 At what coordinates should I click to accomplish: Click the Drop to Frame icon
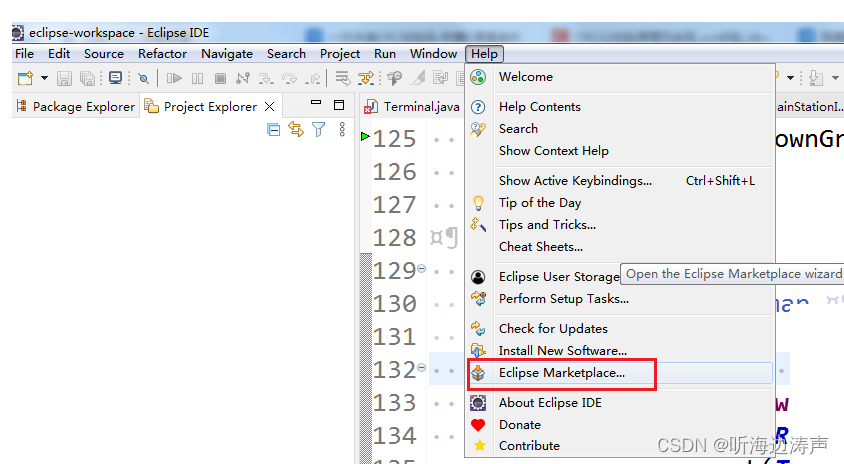(x=342, y=79)
